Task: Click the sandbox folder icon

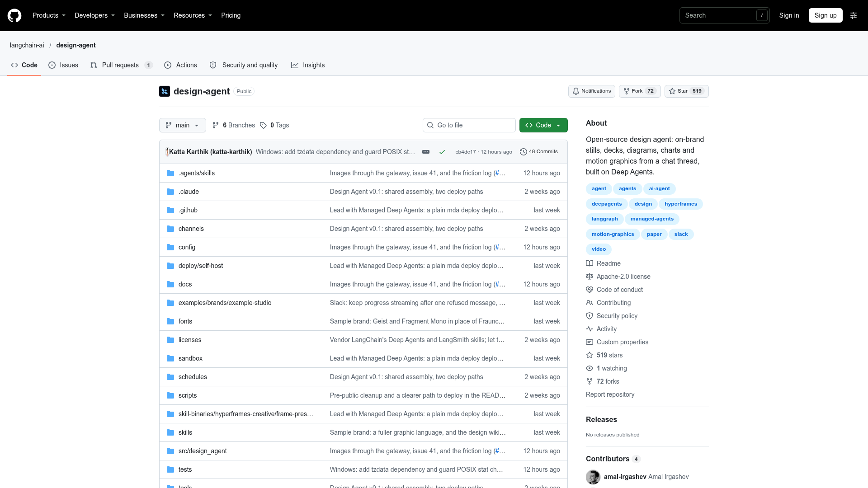Action: (x=170, y=358)
